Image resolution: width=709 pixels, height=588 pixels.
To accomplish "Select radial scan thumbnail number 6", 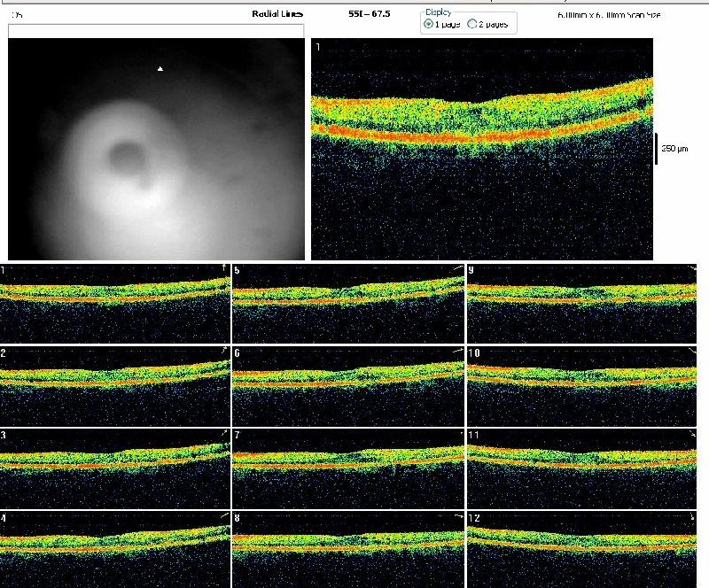I will tap(347, 386).
